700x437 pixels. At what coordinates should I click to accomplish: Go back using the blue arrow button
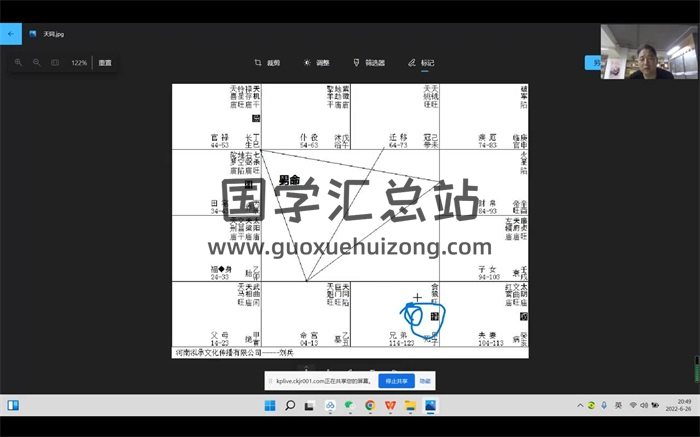point(11,34)
